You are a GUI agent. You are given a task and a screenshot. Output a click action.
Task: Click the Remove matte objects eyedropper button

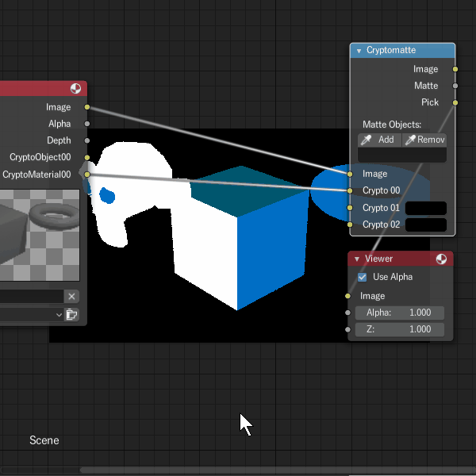[x=424, y=140]
